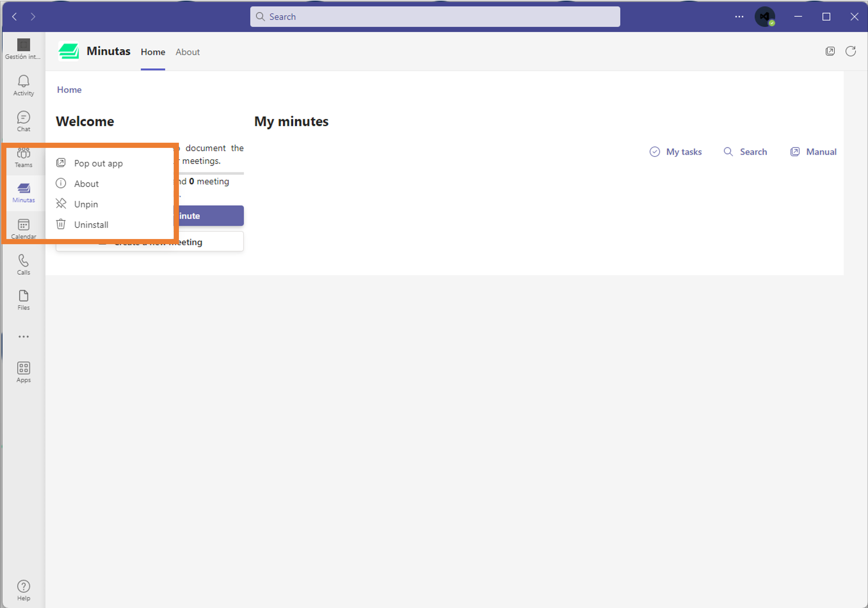This screenshot has width=868, height=608.
Task: Open the Apps store
Action: 23,372
